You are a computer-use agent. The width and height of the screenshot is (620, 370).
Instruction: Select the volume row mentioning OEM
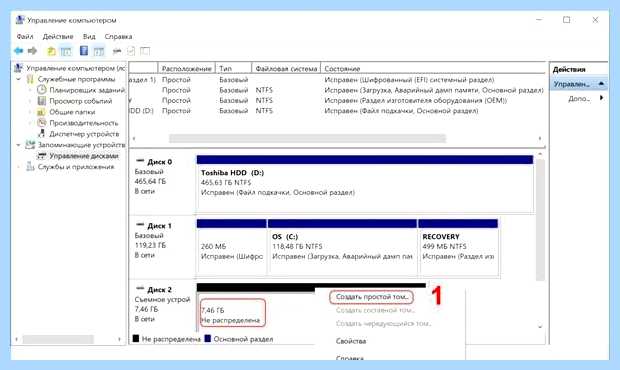337,100
